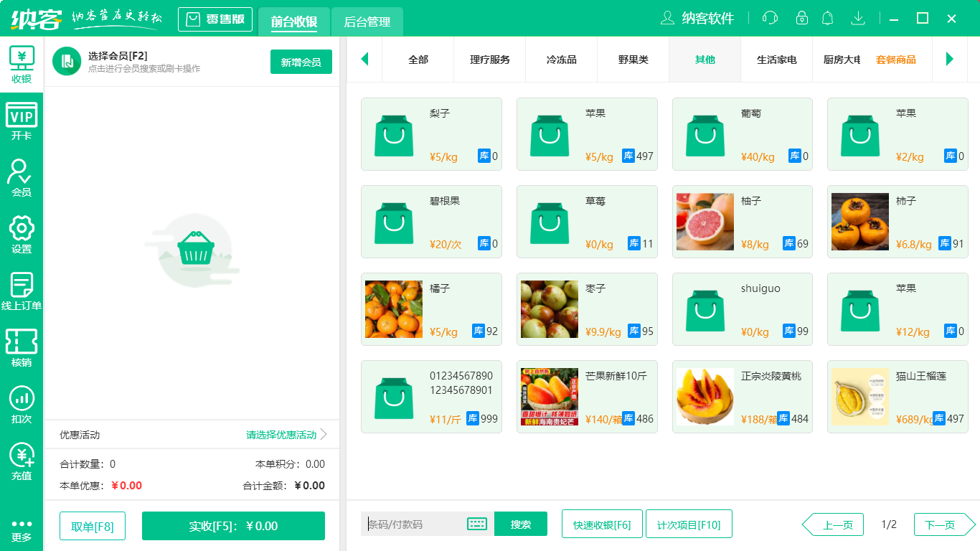Viewport: 980px width, 551px height.
Task: Click the 快速收银[F6] button
Action: point(602,524)
